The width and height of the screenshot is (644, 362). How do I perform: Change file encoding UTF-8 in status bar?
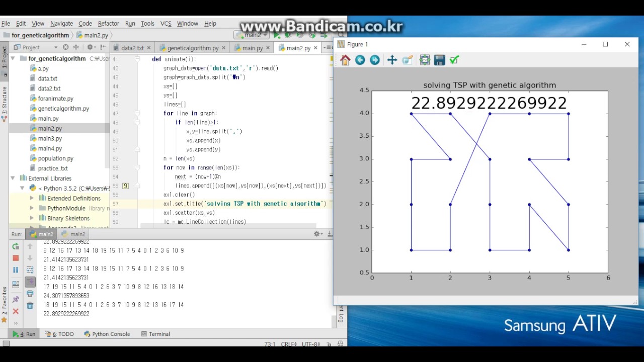pos(311,344)
